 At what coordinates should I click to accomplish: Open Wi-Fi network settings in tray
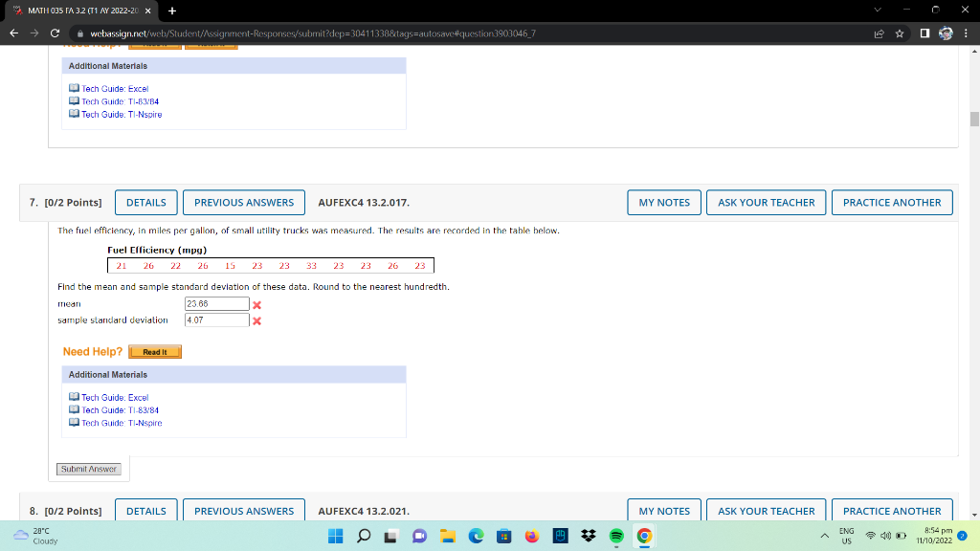[x=870, y=536]
